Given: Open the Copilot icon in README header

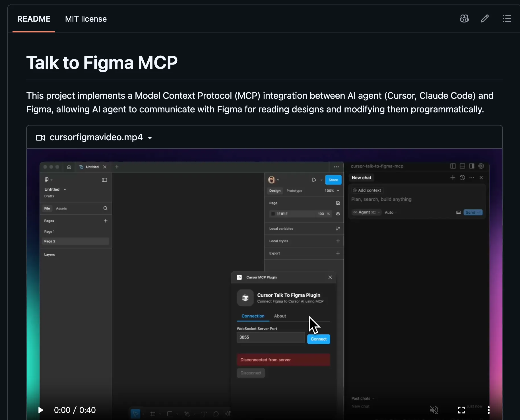Looking at the screenshot, I should [x=464, y=19].
